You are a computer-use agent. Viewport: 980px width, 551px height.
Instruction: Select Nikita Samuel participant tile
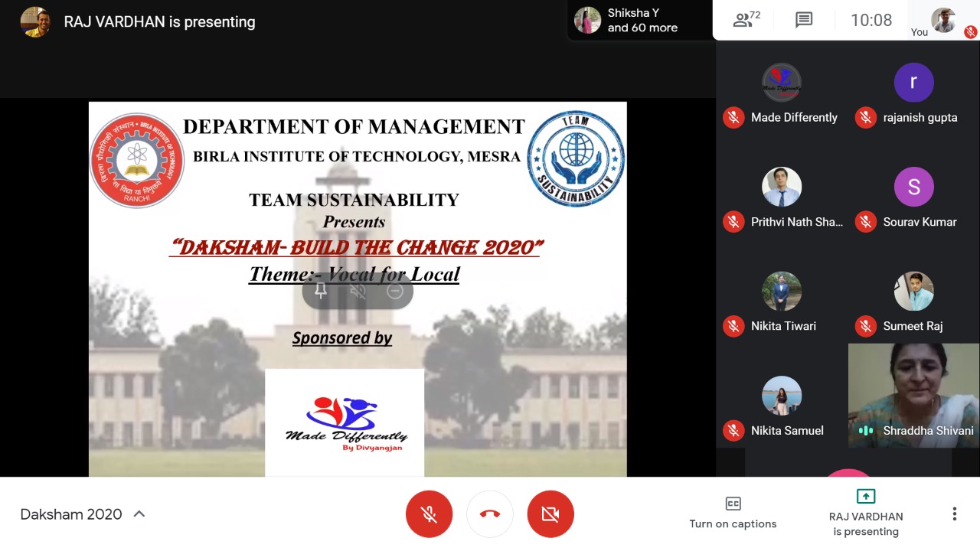pyautogui.click(x=782, y=396)
